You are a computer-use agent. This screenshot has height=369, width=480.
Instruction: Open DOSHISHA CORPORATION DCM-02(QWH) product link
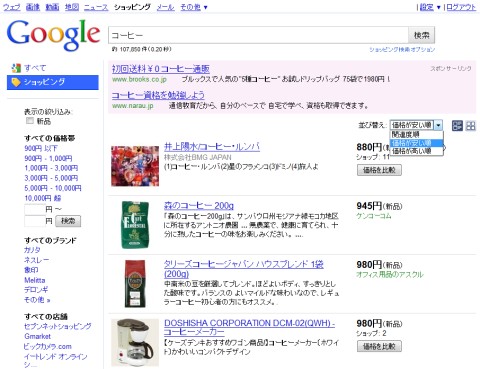coord(249,327)
